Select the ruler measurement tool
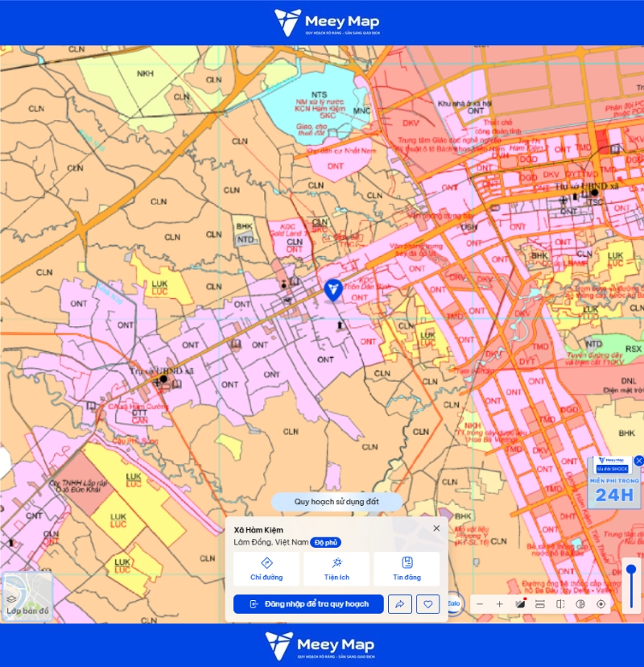The image size is (644, 667). coord(540,604)
